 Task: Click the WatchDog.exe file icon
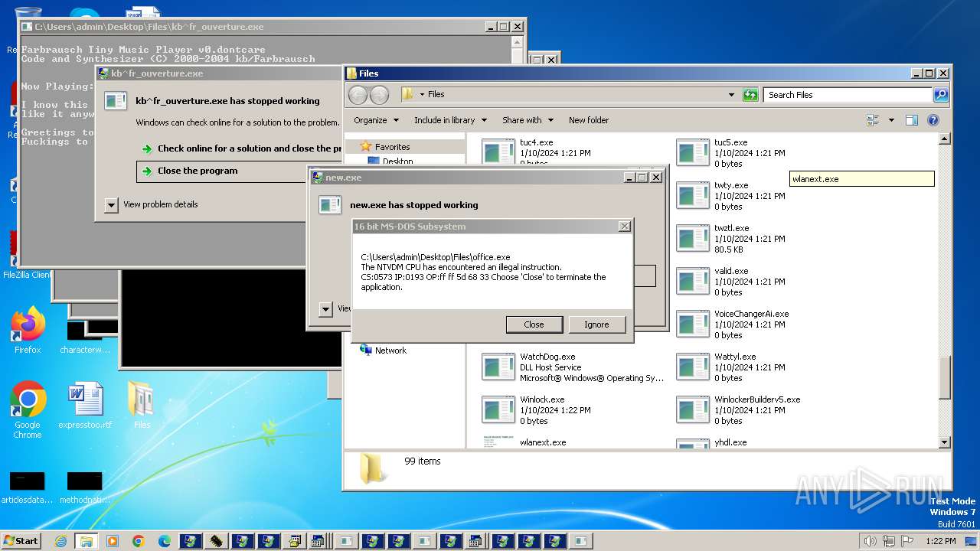pyautogui.click(x=498, y=367)
